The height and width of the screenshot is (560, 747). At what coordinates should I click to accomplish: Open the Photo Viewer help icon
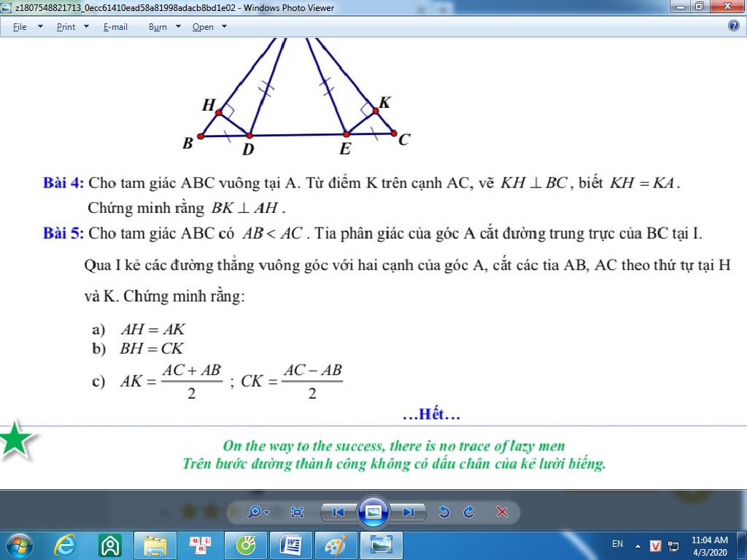coord(734,26)
